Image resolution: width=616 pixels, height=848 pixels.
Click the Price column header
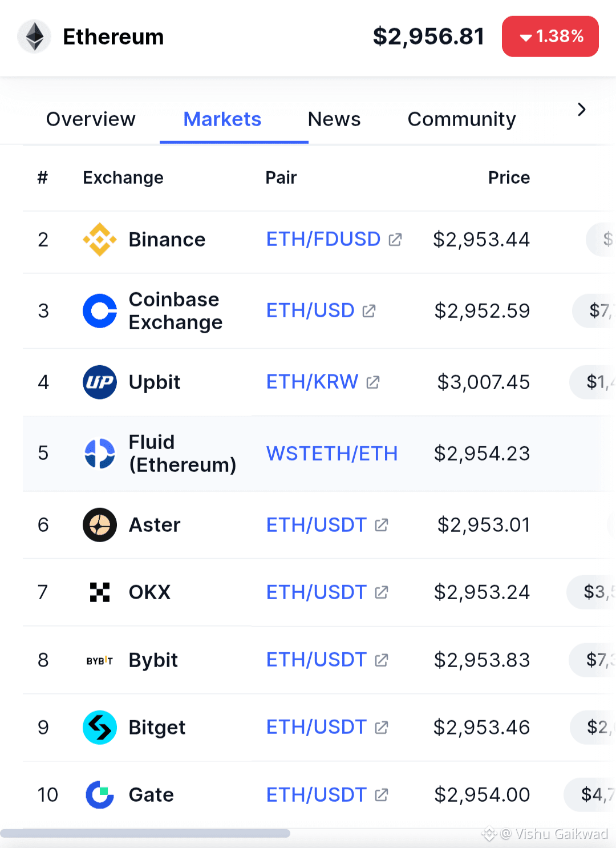click(509, 178)
